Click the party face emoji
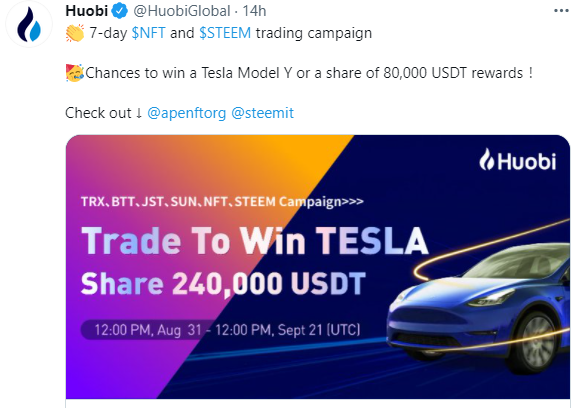 point(75,73)
